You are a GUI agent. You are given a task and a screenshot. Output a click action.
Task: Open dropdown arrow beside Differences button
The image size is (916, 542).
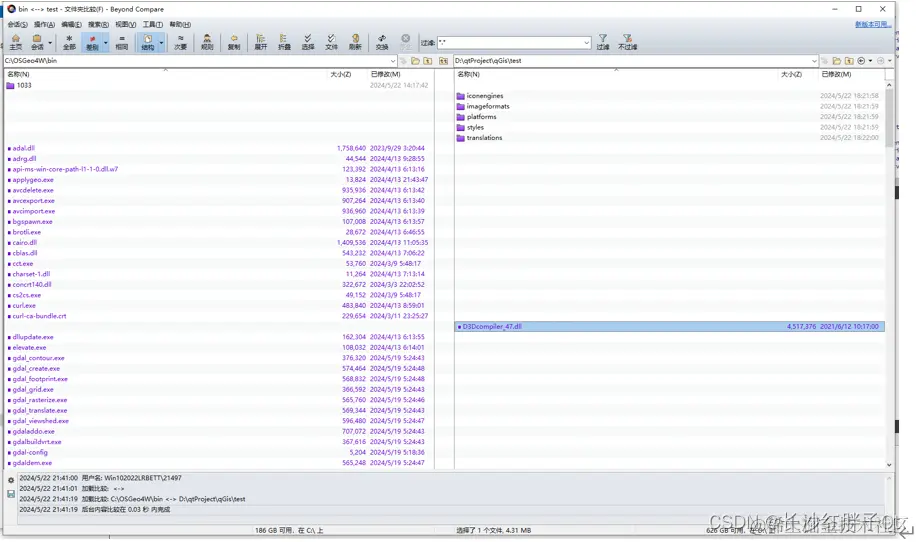[106, 43]
